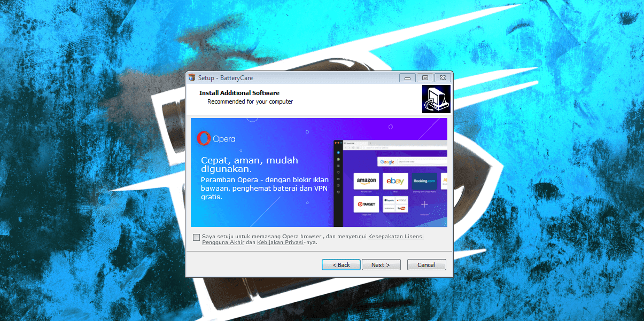Viewport: 644px width, 321px height.
Task: Click the Target tile in Opera preview
Action: pos(367,204)
